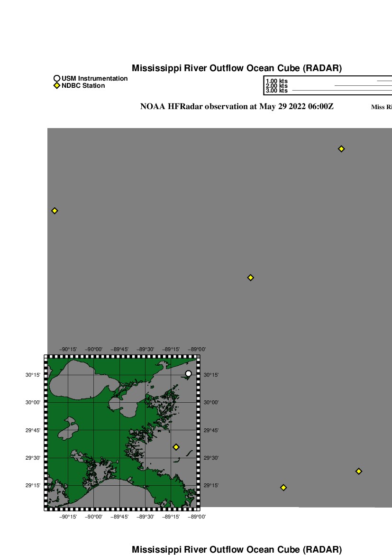Click the yellow diamond icon in the legend
The height and width of the screenshot is (555, 392).
(57, 86)
